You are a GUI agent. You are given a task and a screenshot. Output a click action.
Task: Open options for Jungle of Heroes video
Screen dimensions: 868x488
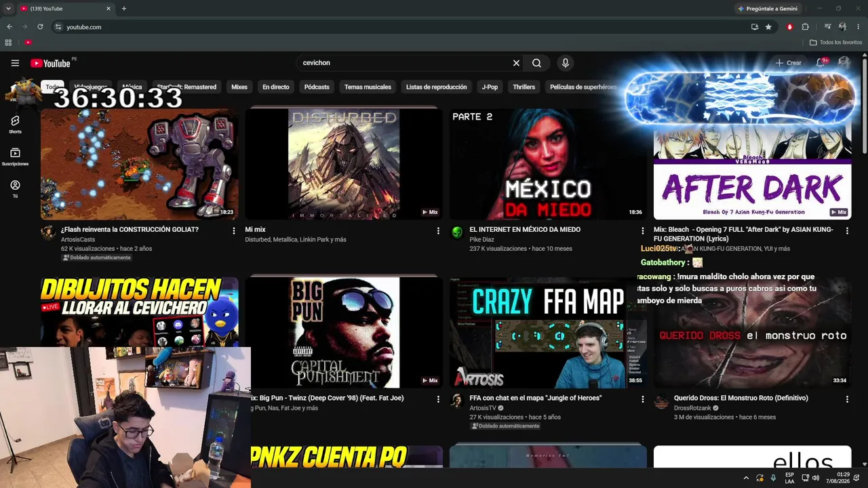643,400
